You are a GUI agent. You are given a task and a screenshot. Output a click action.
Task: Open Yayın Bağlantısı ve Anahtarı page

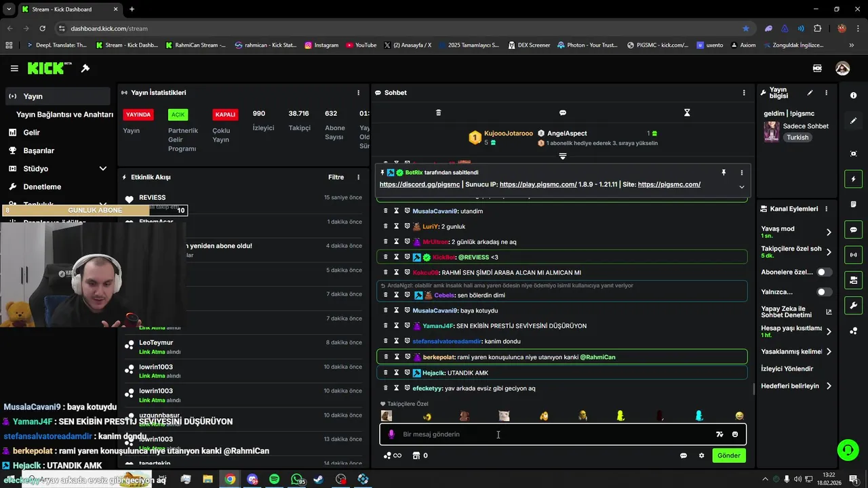pyautogui.click(x=64, y=115)
